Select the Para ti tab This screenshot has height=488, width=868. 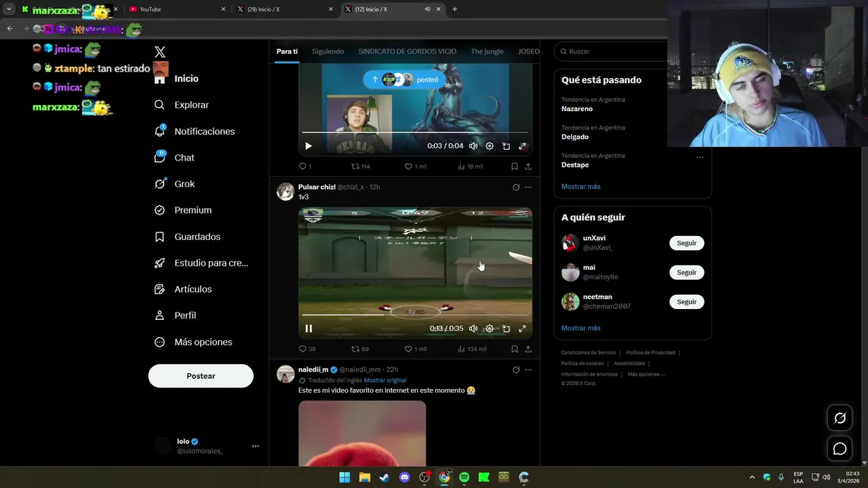coord(287,52)
